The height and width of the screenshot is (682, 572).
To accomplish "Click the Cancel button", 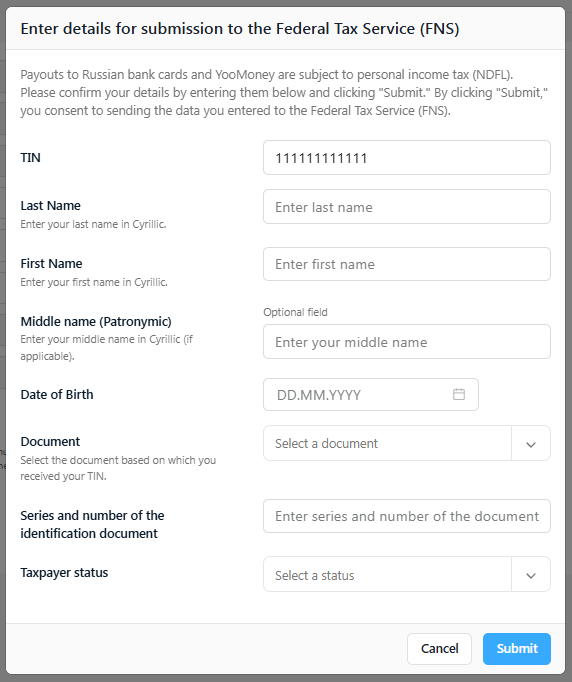I will point(439,649).
